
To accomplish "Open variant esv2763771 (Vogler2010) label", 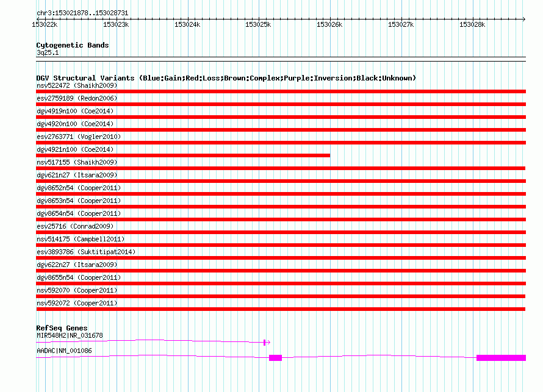I will pos(79,137).
